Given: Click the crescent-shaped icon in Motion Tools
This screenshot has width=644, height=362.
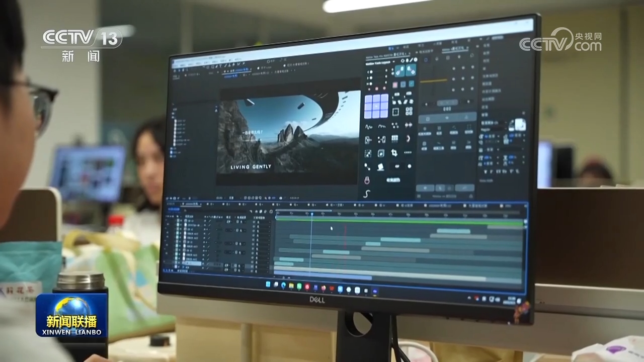Looking at the screenshot, I should click(408, 139).
